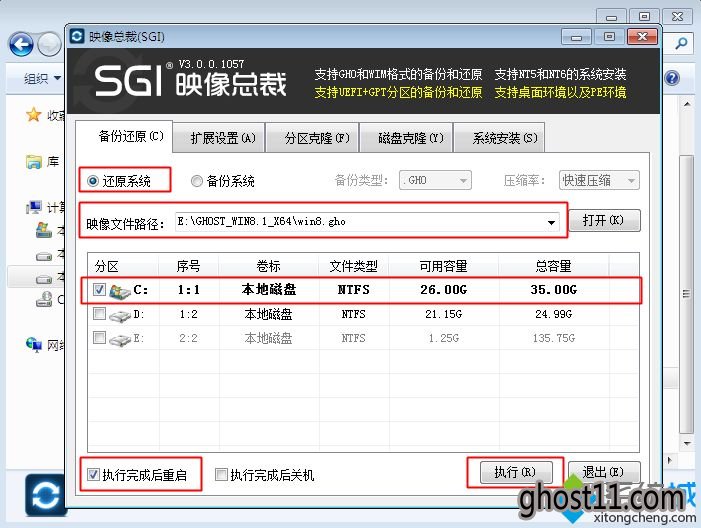
Task: Check the E: partition checkbox
Action: [x=99, y=338]
